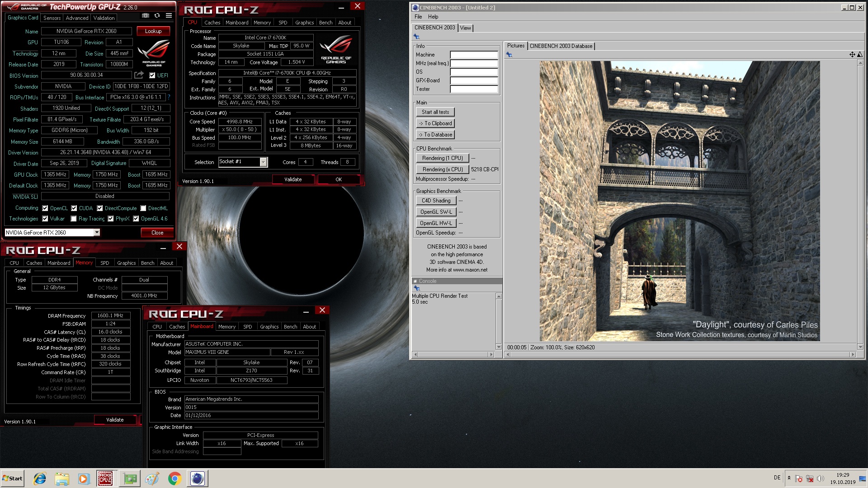
Task: Switch to the Advanced tab in GPU-Z
Action: click(77, 18)
